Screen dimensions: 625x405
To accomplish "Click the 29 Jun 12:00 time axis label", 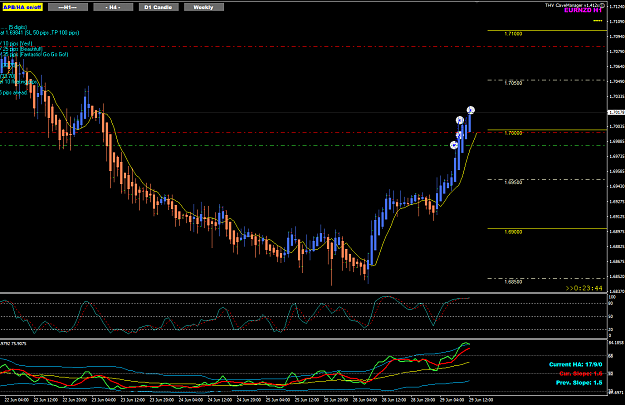I will coord(481,400).
